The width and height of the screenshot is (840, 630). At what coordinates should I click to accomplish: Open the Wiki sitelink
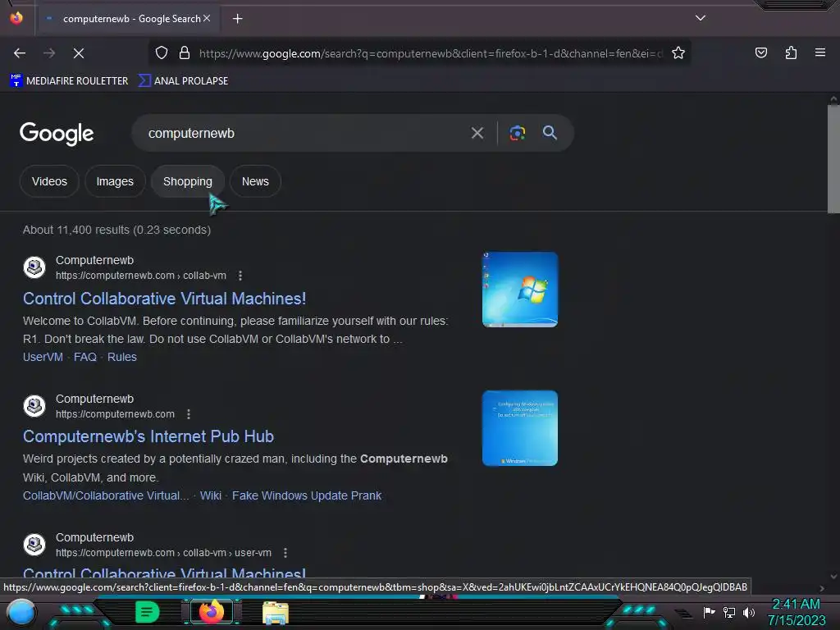(211, 495)
